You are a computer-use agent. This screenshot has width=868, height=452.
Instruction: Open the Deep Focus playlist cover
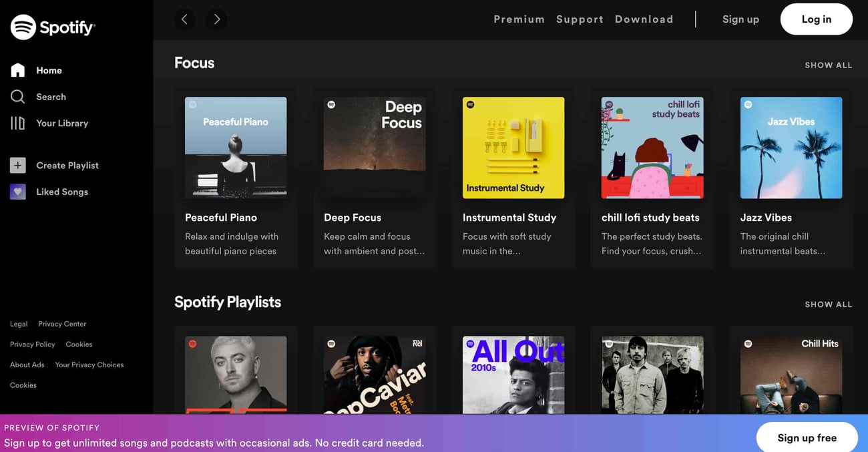click(x=375, y=148)
